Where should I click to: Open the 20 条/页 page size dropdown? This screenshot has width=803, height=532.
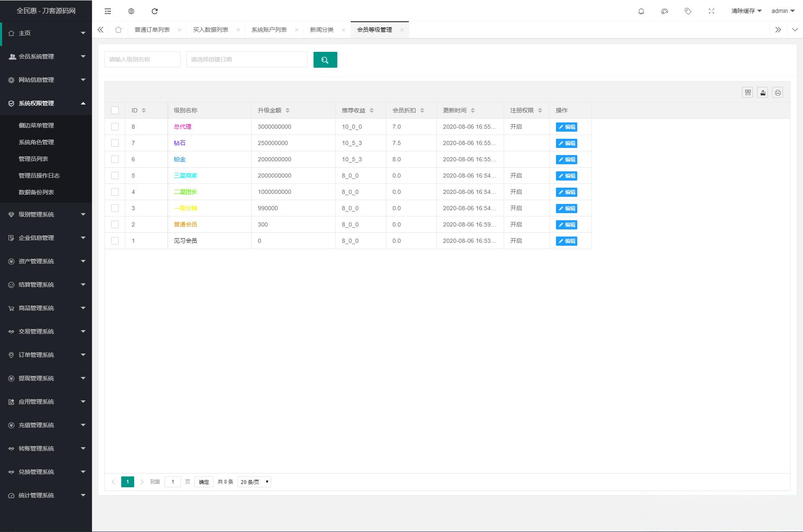(x=254, y=482)
